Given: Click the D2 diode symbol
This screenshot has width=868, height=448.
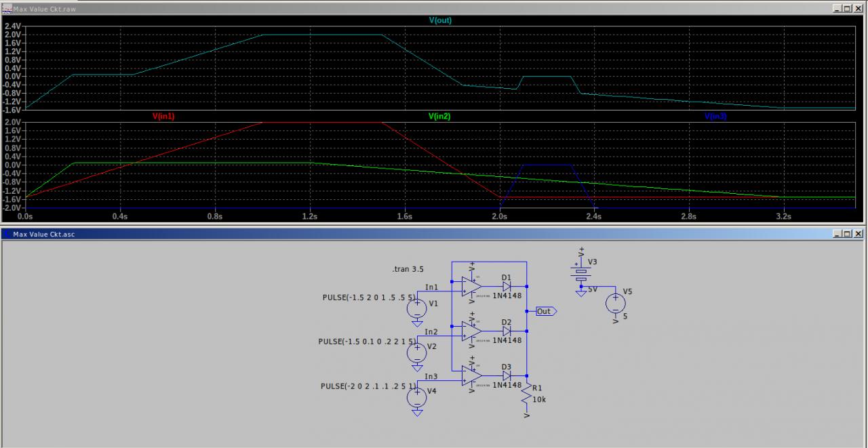Looking at the screenshot, I should tap(507, 331).
